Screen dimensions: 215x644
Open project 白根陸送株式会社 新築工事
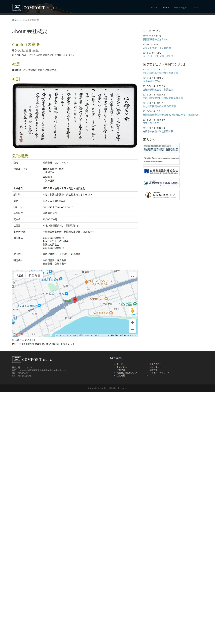tap(158, 90)
